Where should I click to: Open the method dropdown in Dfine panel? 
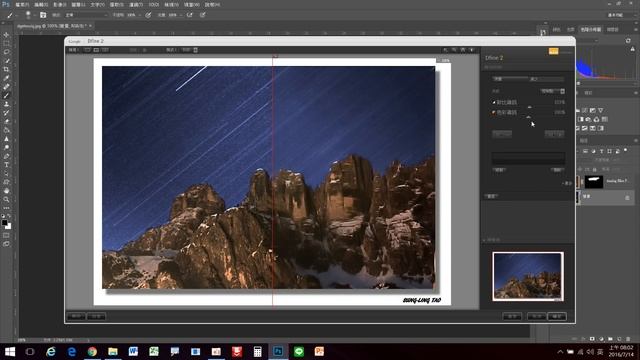click(x=552, y=91)
